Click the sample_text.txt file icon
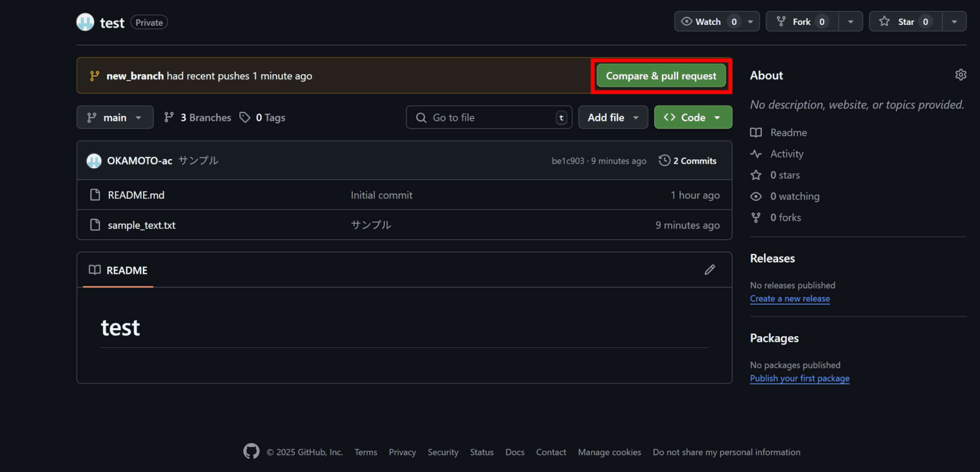Screen dimensions: 980x472 pos(95,225)
